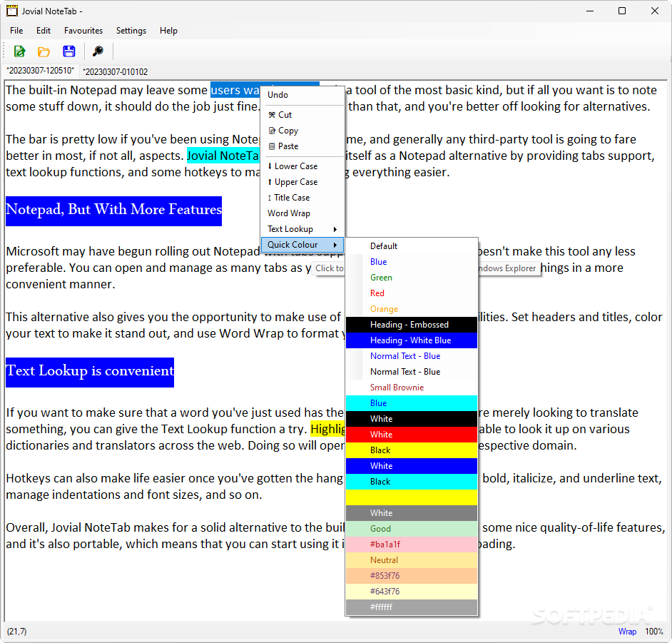Apply Blue text on cyan swatch
Image resolution: width=672 pixels, height=643 pixels.
412,403
